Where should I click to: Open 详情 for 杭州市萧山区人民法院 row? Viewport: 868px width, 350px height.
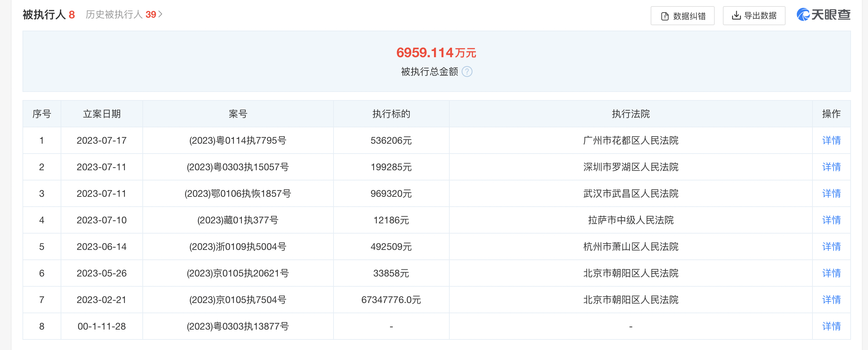tap(831, 246)
